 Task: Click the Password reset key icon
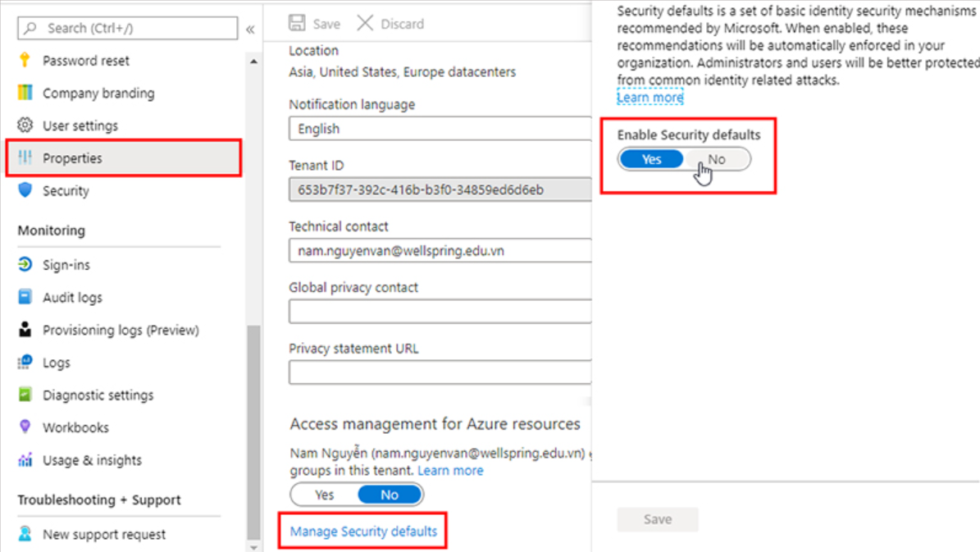pyautogui.click(x=25, y=60)
